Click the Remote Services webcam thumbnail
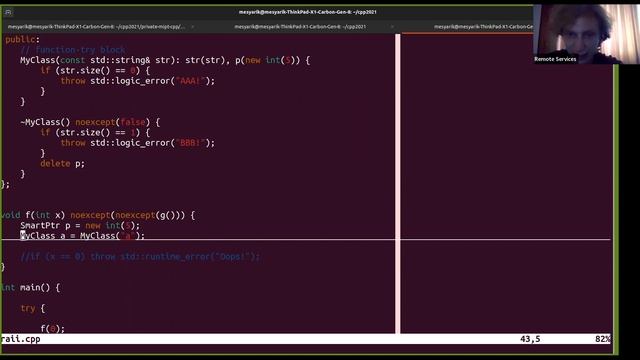This screenshot has height=360, width=640. pyautogui.click(x=587, y=34)
